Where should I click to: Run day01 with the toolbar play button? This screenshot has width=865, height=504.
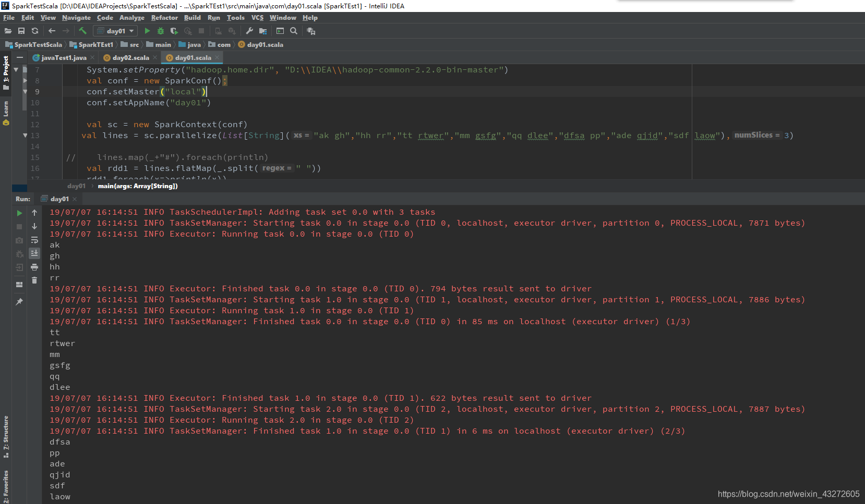click(147, 31)
